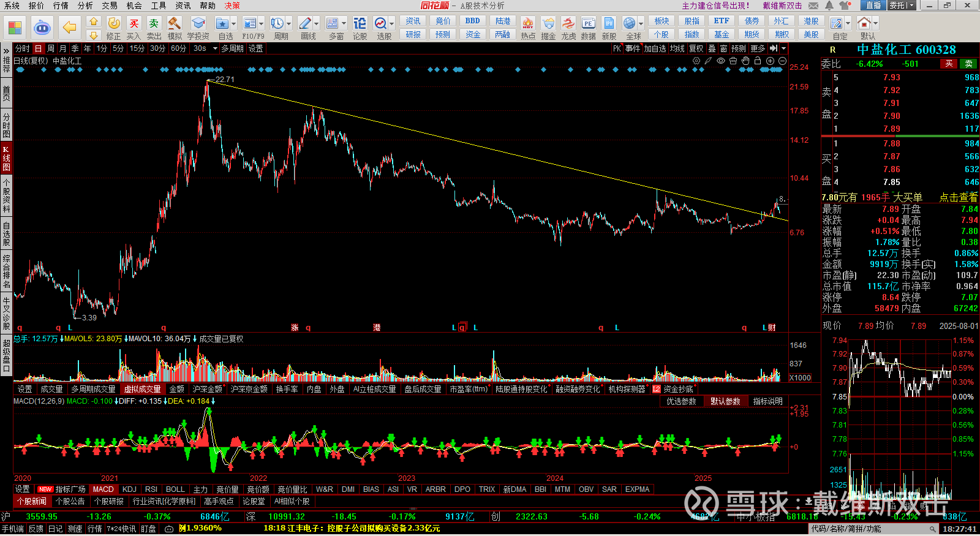Expand the 画线 dropdown arrow
Viewport: 980px width, 536px height.
pyautogui.click(x=317, y=24)
